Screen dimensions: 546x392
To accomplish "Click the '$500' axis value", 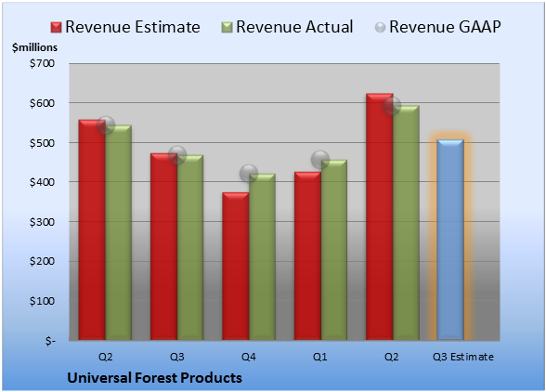I will coord(42,143).
